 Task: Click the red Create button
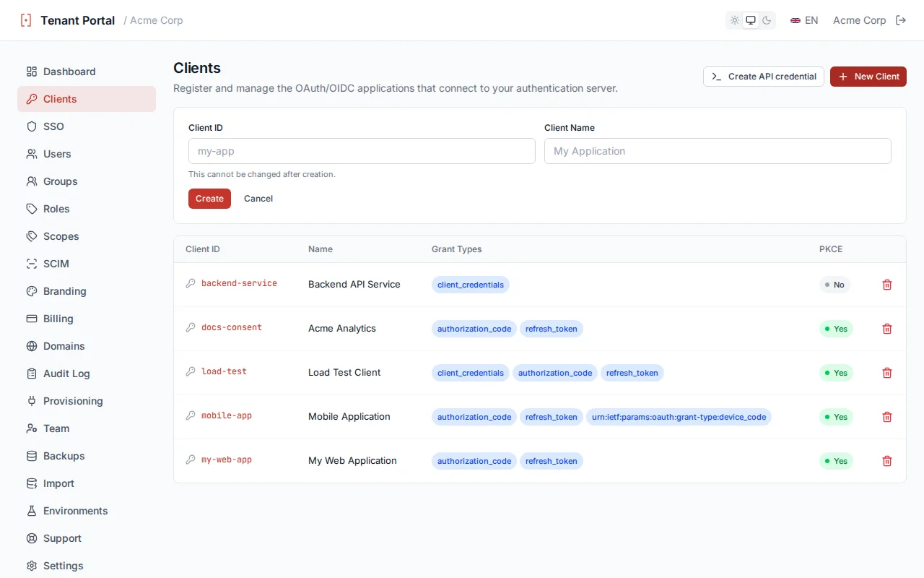[x=209, y=199]
